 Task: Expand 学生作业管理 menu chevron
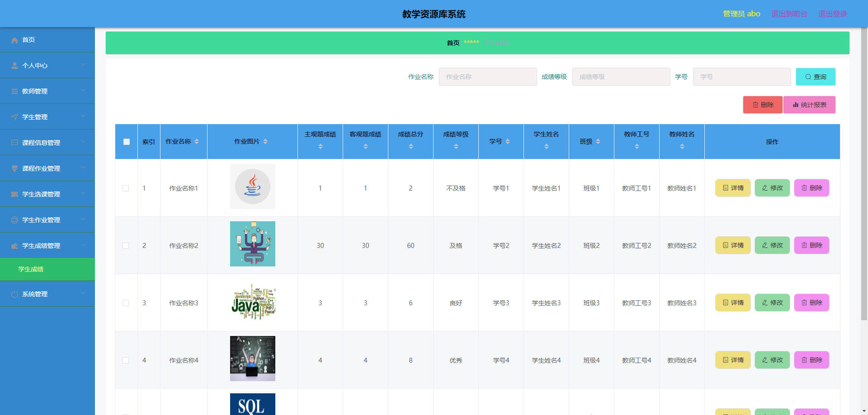[x=84, y=219]
